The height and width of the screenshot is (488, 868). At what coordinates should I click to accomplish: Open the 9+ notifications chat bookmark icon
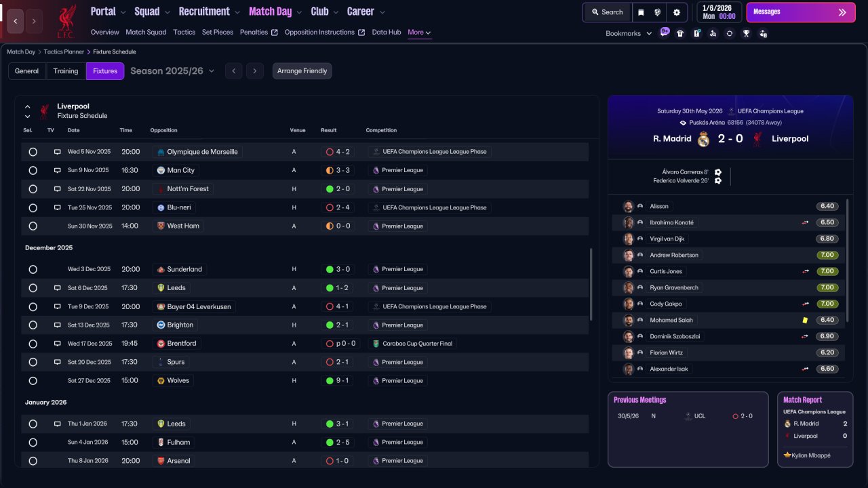(x=664, y=33)
